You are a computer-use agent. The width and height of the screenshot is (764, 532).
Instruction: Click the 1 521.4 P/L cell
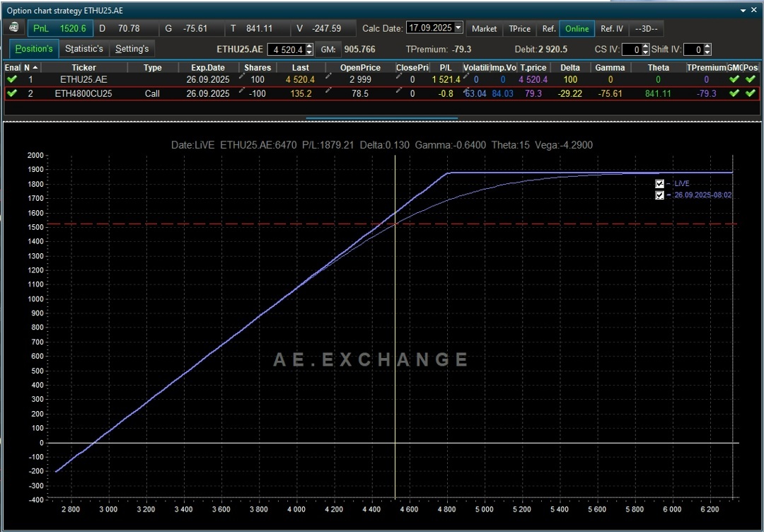click(446, 79)
